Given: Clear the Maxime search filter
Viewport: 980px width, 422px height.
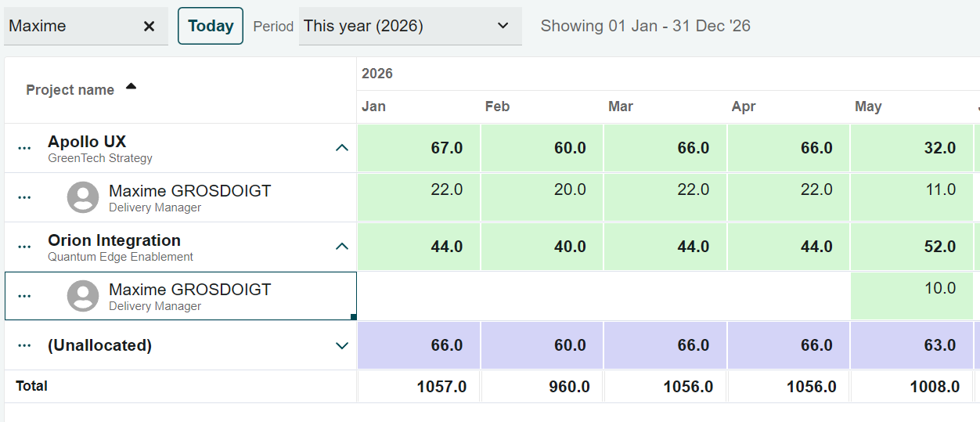Looking at the screenshot, I should [x=149, y=27].
